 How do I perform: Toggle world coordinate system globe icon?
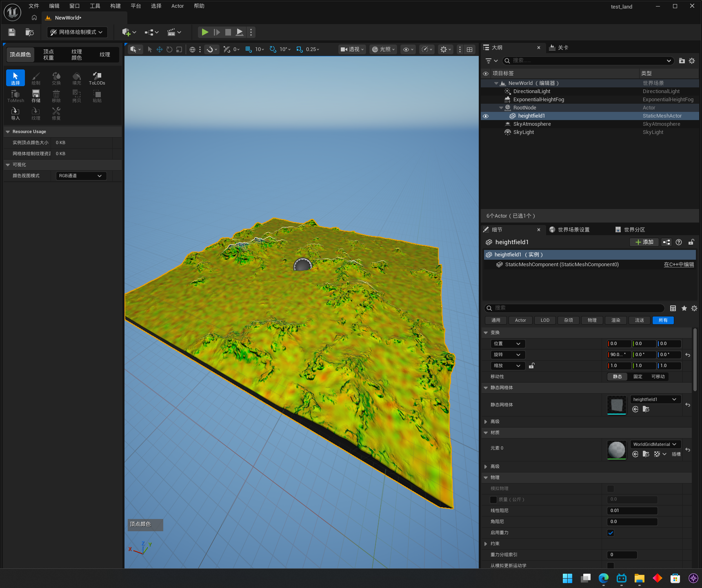pyautogui.click(x=192, y=49)
